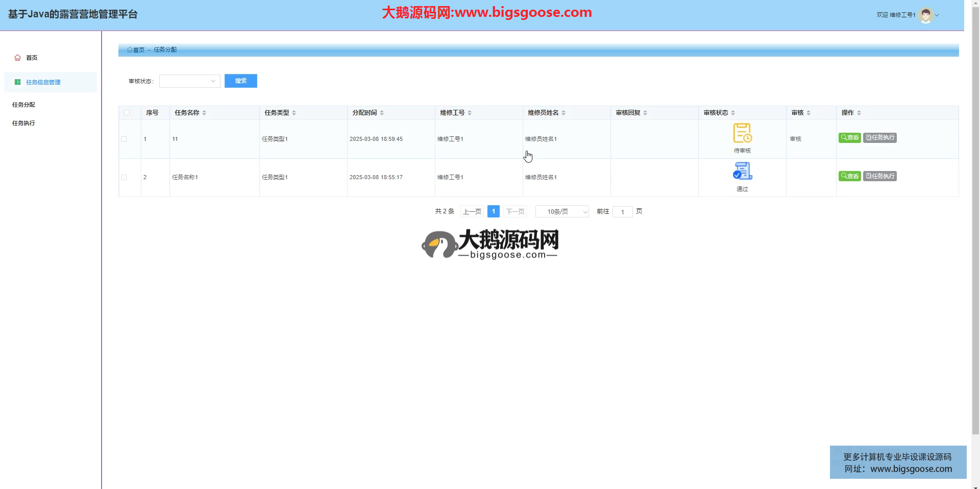This screenshot has height=489, width=980.
Task: Click the task info management grid icon
Action: pos(18,82)
